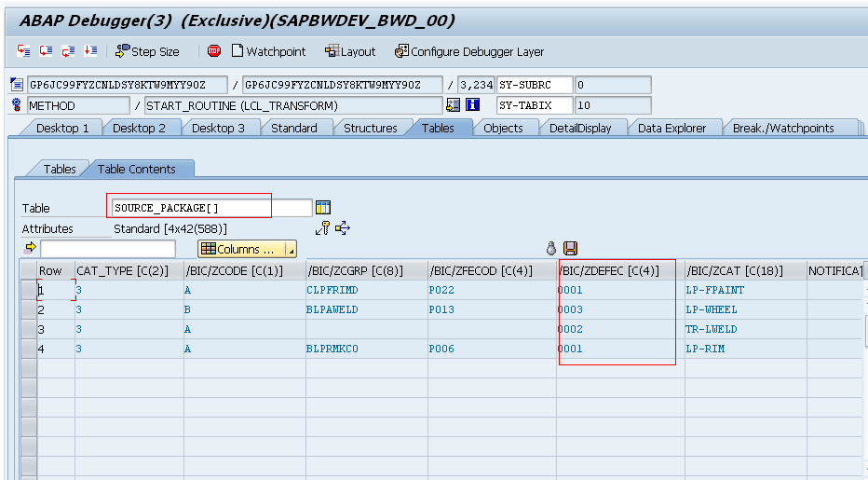This screenshot has width=868, height=480.
Task: Click the line number field 3,234
Action: 476,85
